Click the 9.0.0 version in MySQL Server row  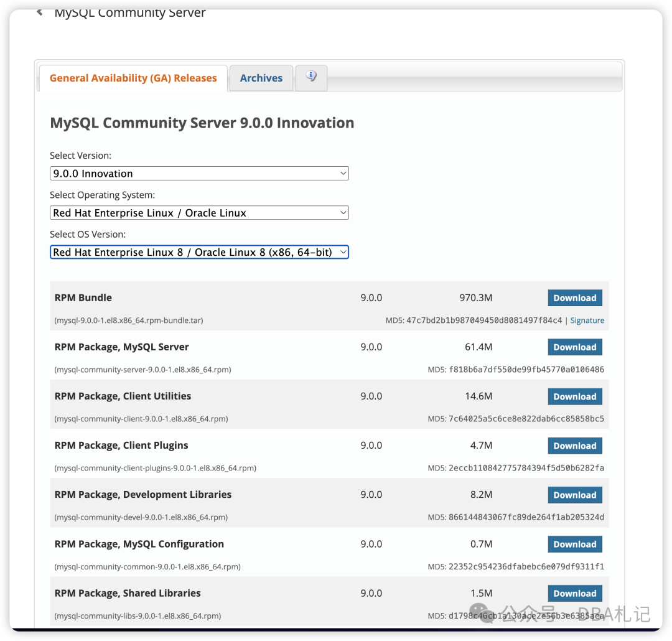(371, 347)
